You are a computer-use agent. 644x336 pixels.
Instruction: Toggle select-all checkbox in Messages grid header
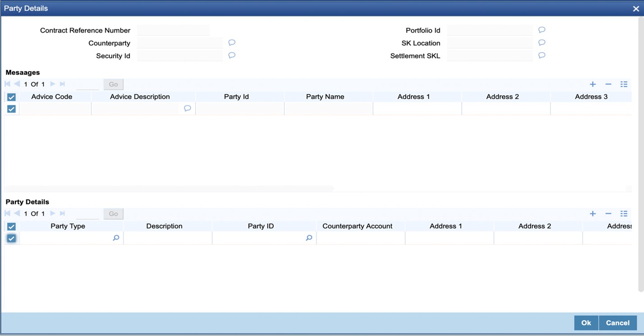click(11, 97)
